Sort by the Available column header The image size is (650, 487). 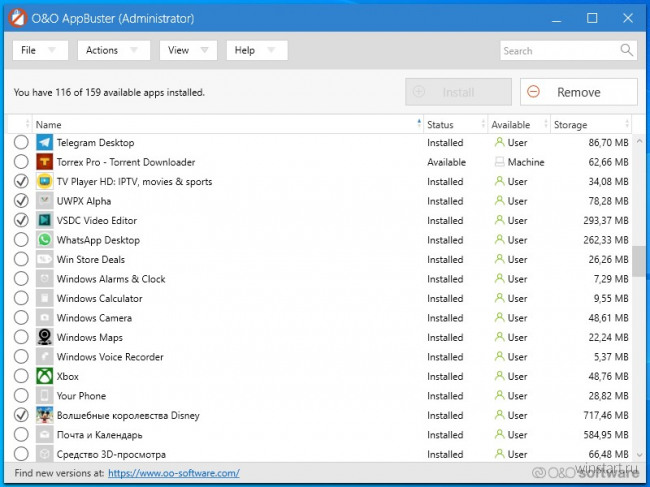tap(519, 124)
